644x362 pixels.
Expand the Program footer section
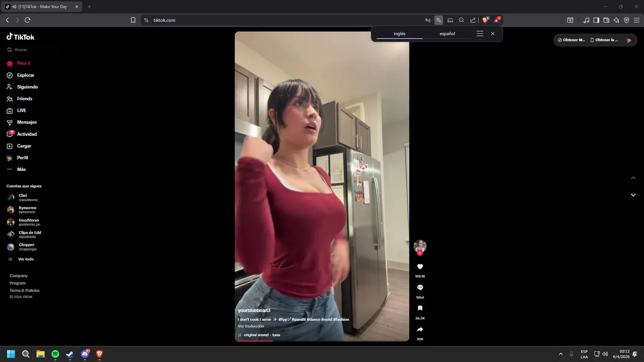pyautogui.click(x=18, y=283)
